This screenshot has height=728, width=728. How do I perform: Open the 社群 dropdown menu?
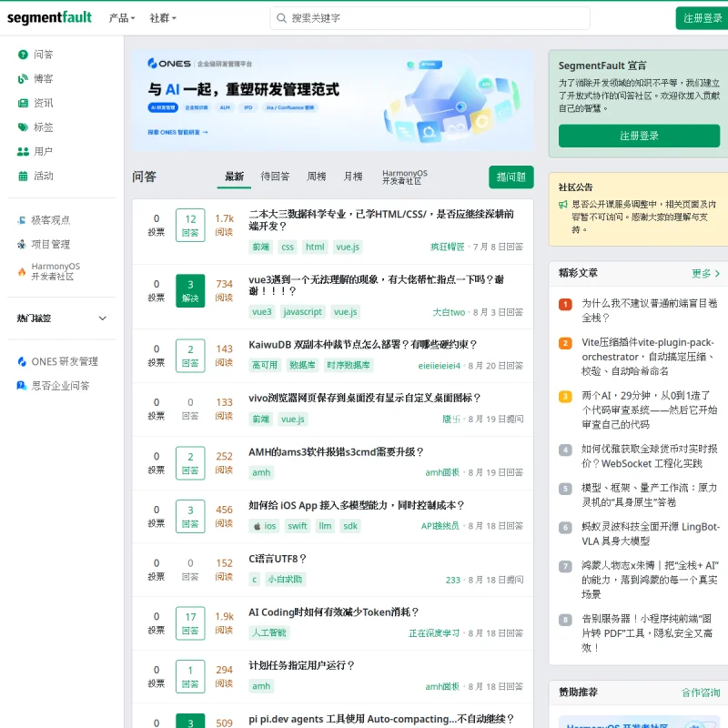163,18
